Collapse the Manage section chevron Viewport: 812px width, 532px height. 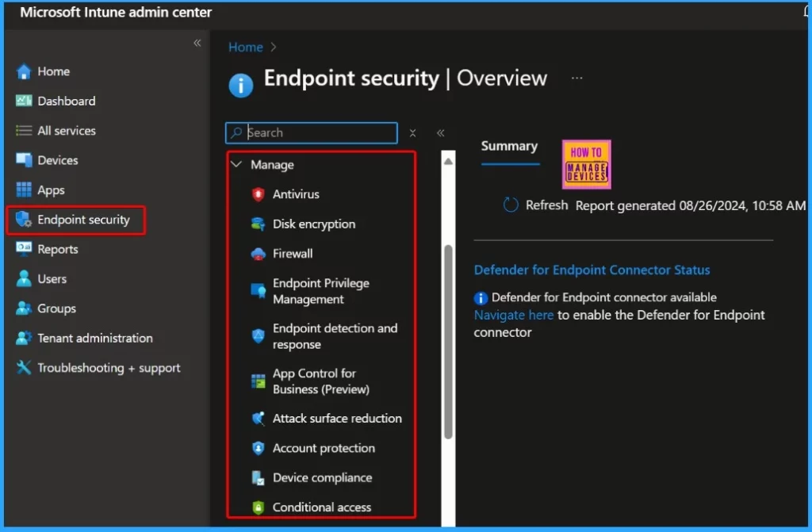pyautogui.click(x=236, y=164)
